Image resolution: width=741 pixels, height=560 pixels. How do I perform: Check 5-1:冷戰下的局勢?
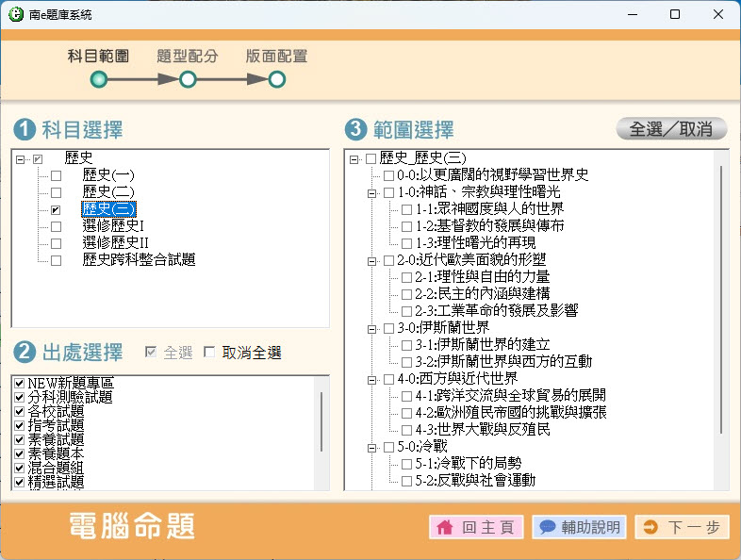[x=406, y=464]
